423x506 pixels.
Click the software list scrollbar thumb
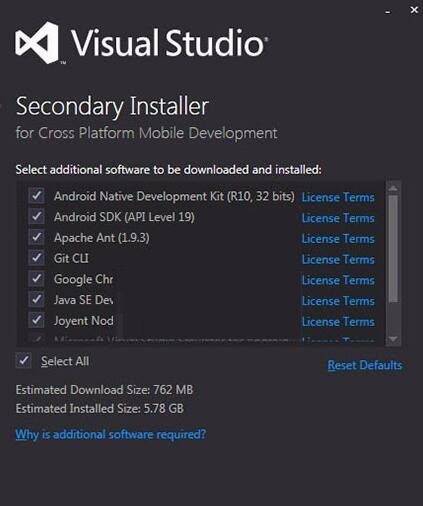[393, 248]
